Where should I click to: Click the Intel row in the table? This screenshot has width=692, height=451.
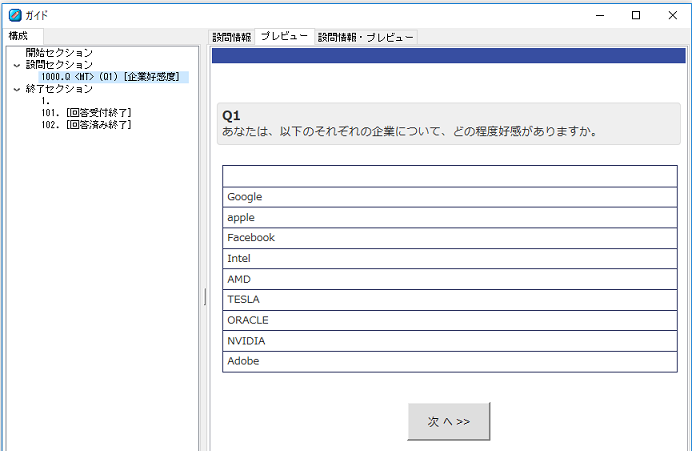[x=450, y=259]
